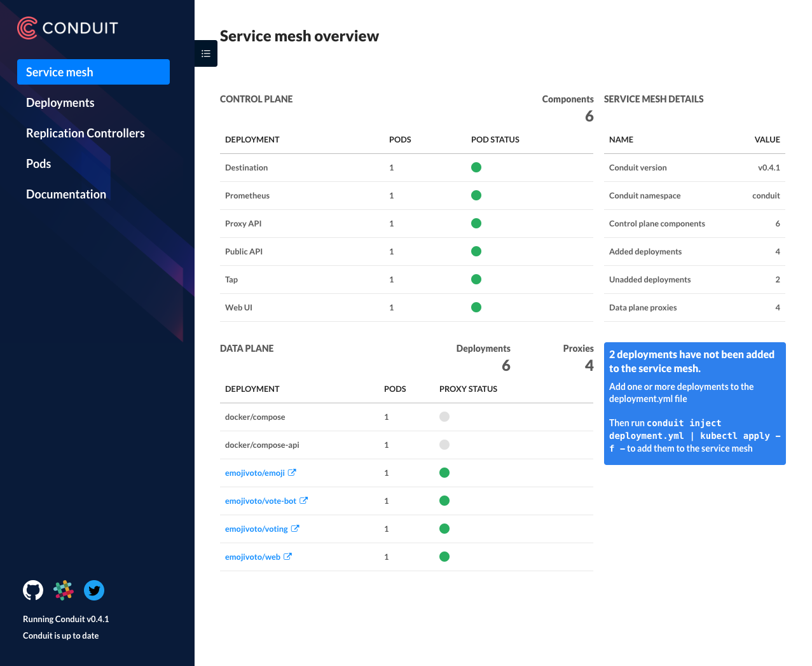Viewport: 812px width, 666px height.
Task: Click the 'v0.4.1' value in details table
Action: click(x=769, y=167)
